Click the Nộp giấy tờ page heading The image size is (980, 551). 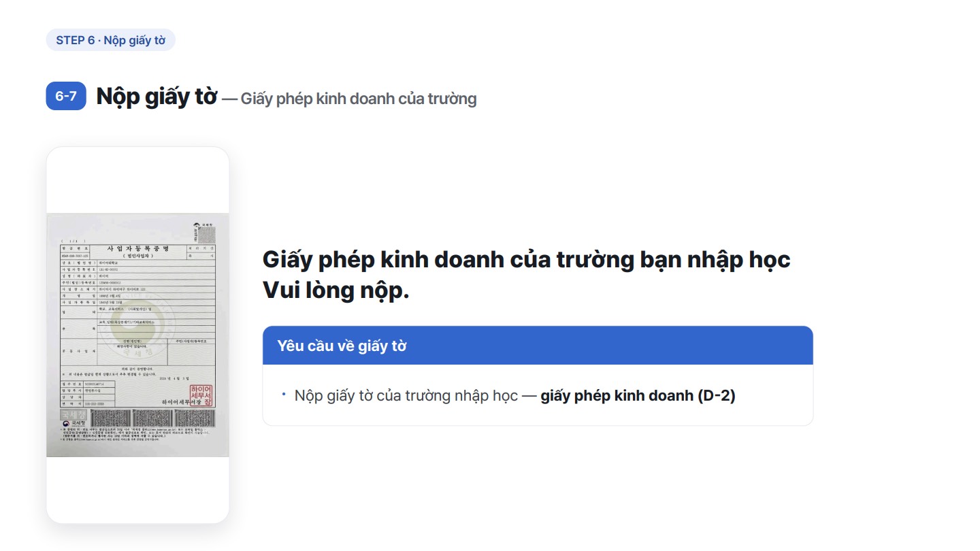pyautogui.click(x=157, y=97)
